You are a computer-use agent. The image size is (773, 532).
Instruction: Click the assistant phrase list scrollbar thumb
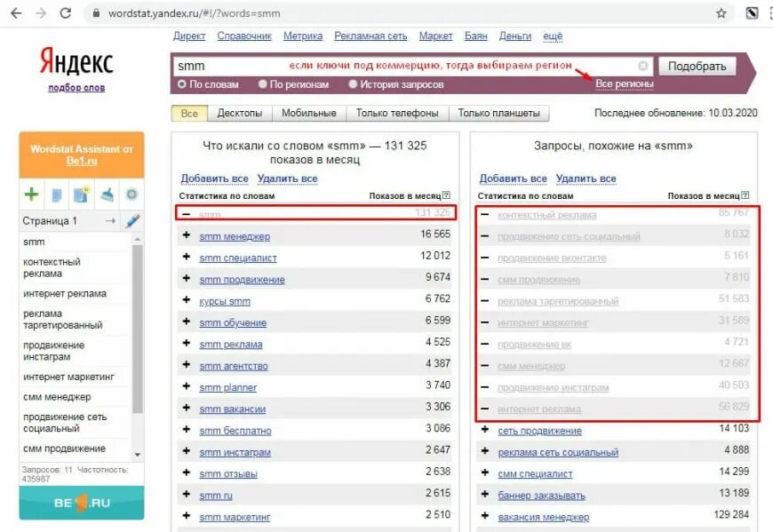click(138, 329)
